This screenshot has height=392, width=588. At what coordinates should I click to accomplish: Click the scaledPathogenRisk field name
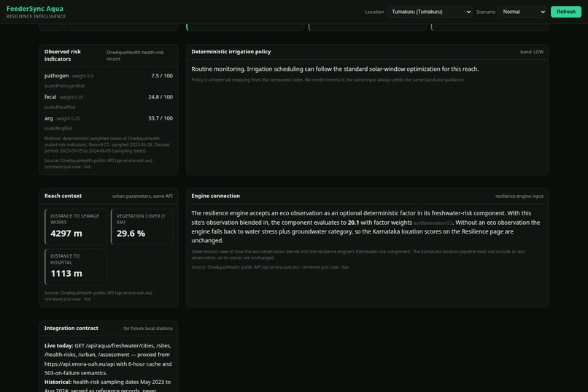(64, 86)
